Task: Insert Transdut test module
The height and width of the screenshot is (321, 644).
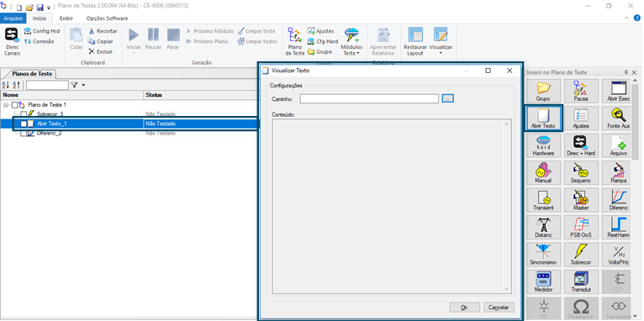Action: (581, 282)
